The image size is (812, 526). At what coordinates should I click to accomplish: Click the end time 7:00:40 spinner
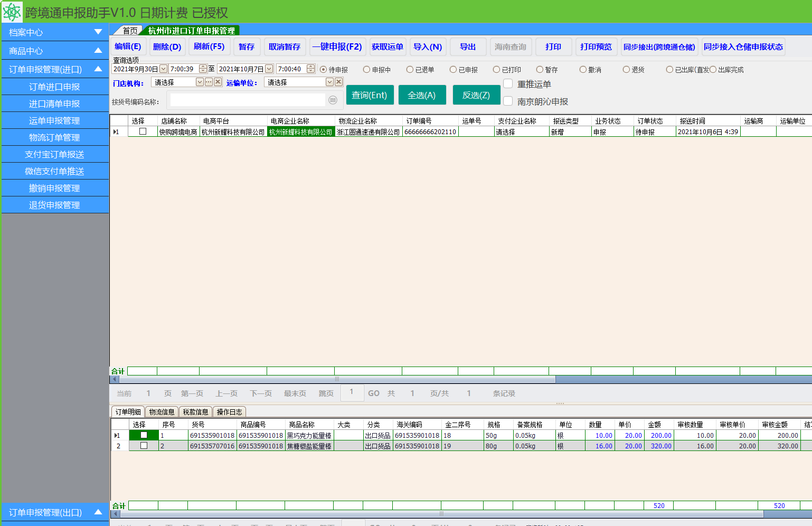coord(310,69)
